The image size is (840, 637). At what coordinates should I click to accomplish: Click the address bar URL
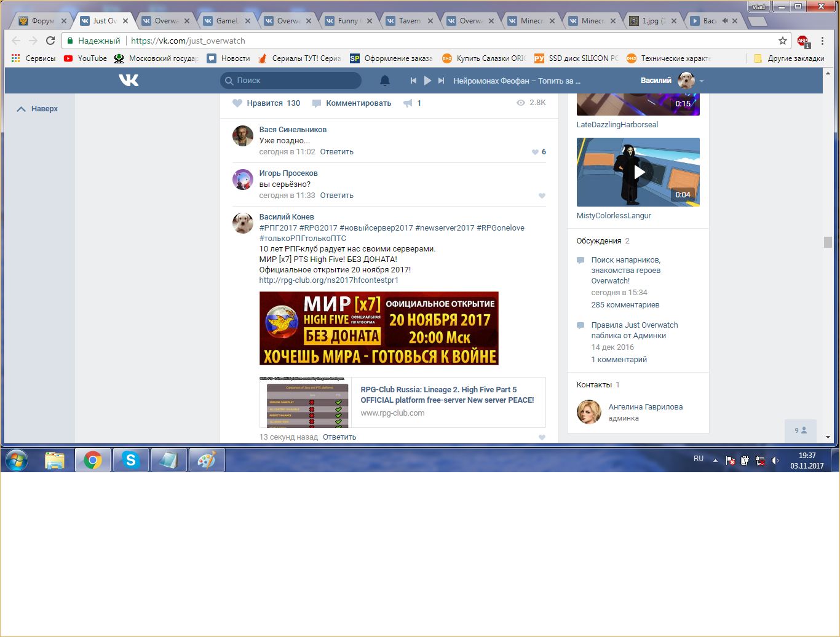coord(188,41)
